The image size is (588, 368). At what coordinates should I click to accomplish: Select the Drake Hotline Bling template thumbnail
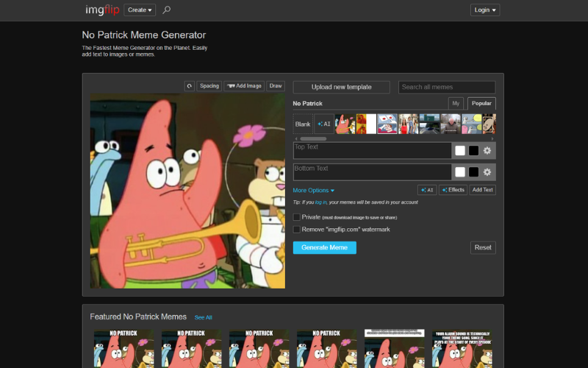366,124
